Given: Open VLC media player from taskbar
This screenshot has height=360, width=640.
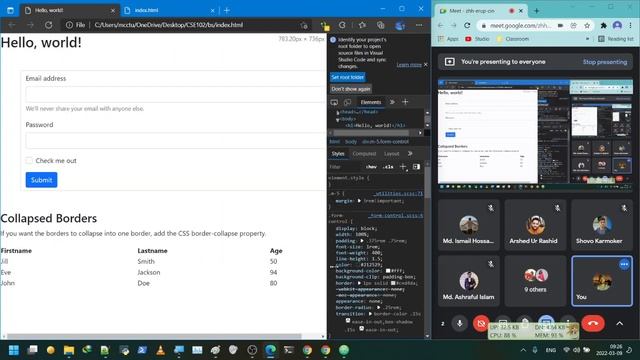Looking at the screenshot, I should (160, 350).
